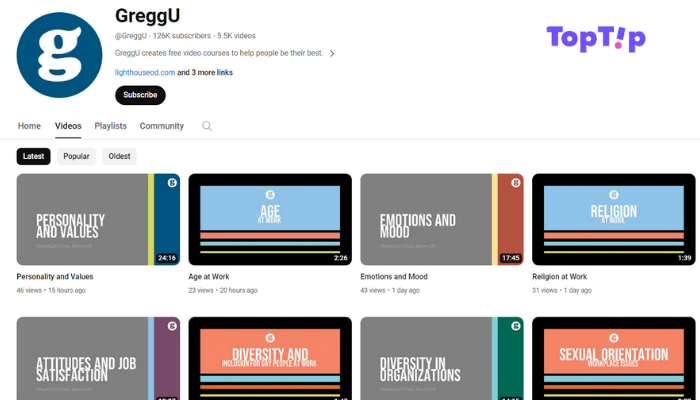Open the Diversity in Organizations thumbnail
This screenshot has width=700, height=400.
[442, 358]
